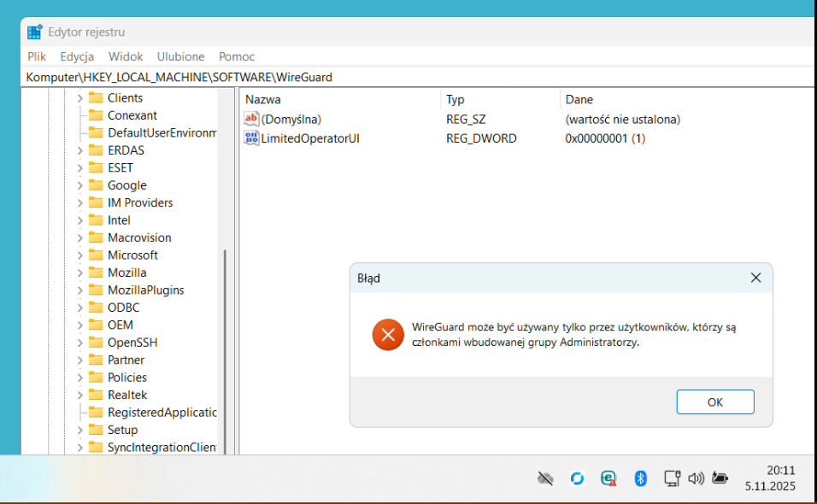Select the Clients folder icon
The height and width of the screenshot is (504, 817).
click(x=96, y=97)
